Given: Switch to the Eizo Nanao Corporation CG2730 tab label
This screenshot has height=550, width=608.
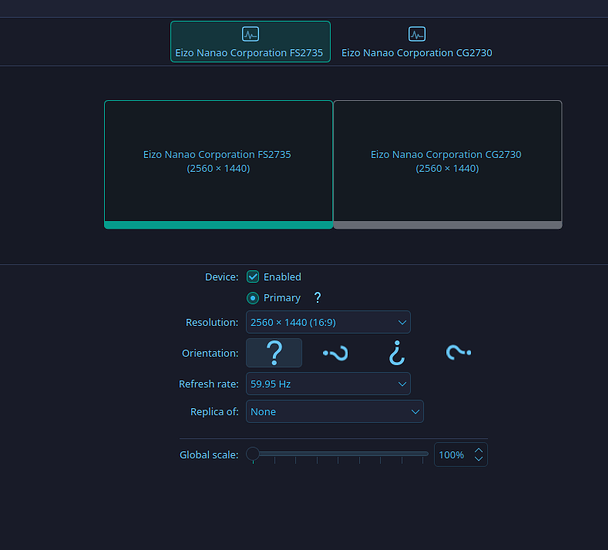Looking at the screenshot, I should pos(417,53).
